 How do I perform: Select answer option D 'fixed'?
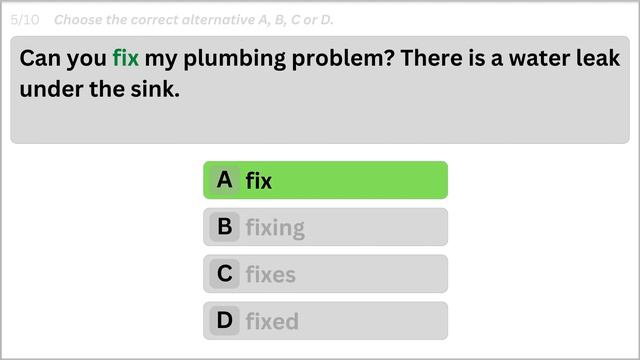point(325,320)
